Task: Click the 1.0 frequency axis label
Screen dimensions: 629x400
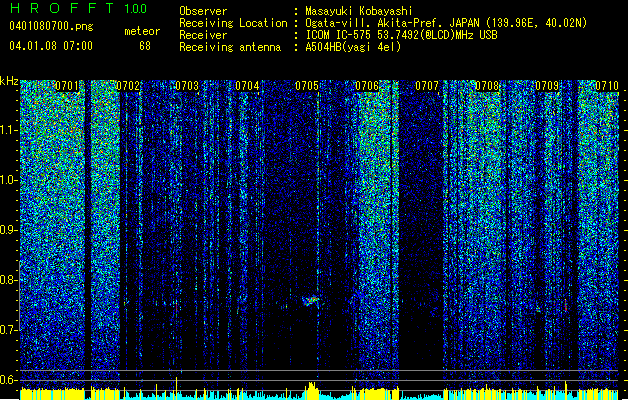Action: click(9, 180)
